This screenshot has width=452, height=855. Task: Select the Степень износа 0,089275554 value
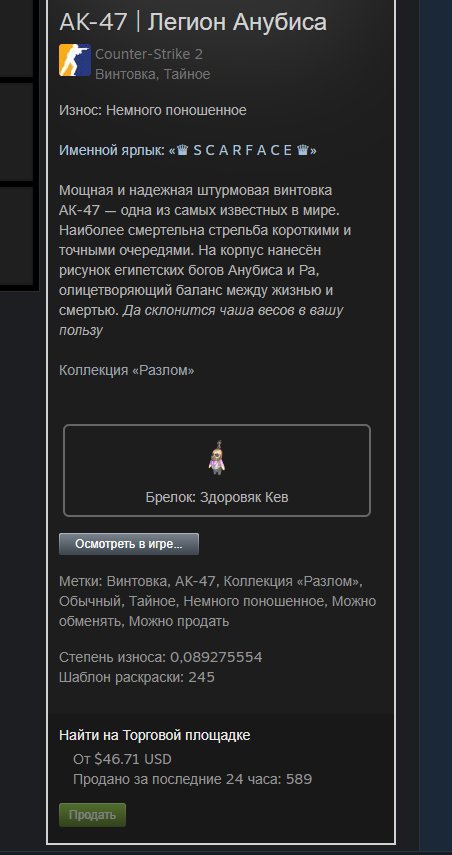[216, 657]
